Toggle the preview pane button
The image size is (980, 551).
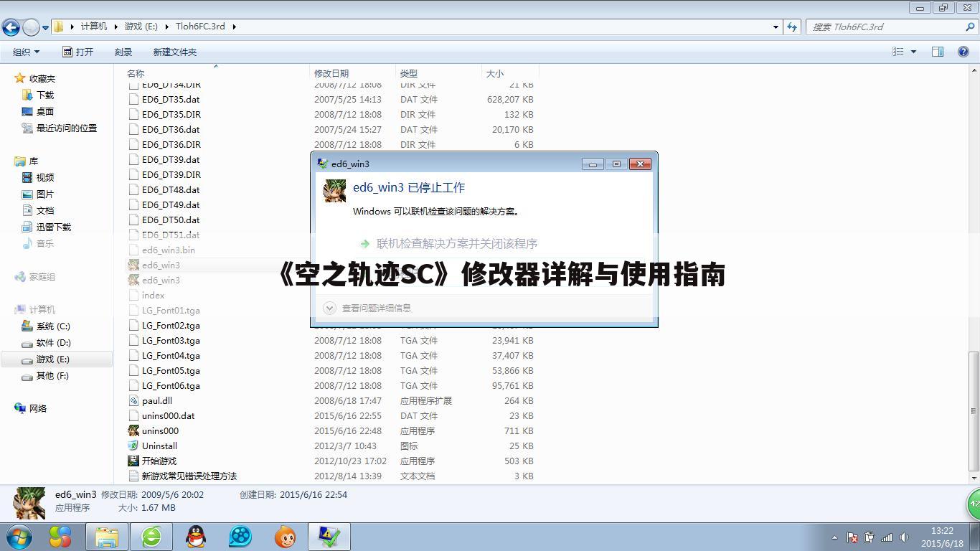(x=937, y=52)
